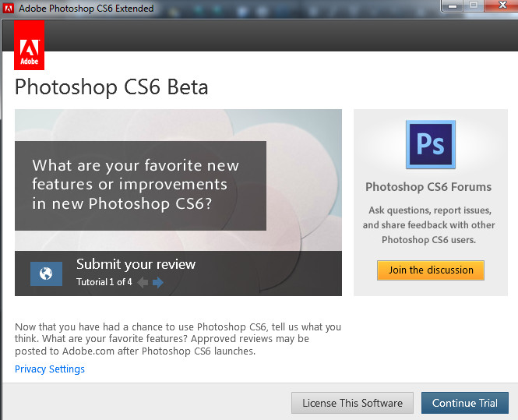Choose License This Software
518x420 pixels.
352,403
